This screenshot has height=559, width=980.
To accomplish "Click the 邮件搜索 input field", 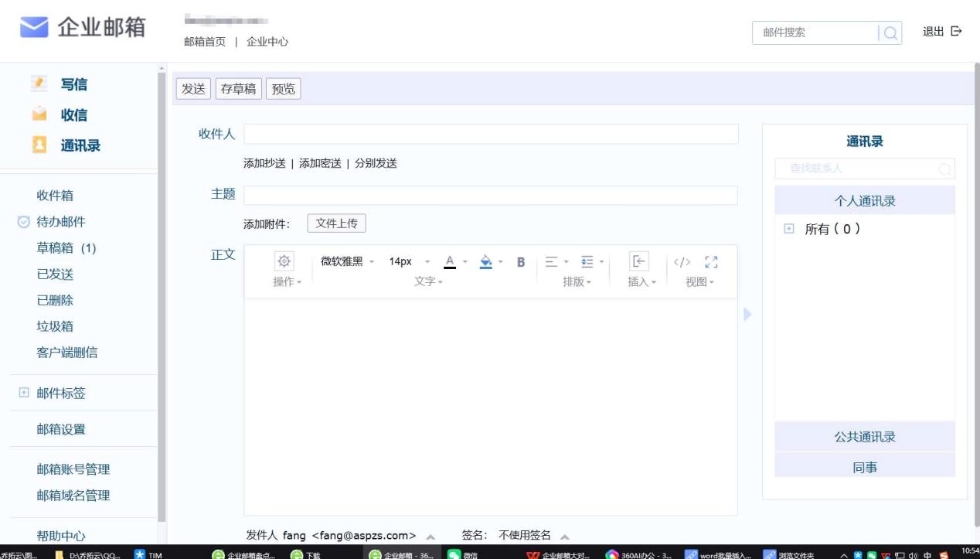I will coord(815,32).
